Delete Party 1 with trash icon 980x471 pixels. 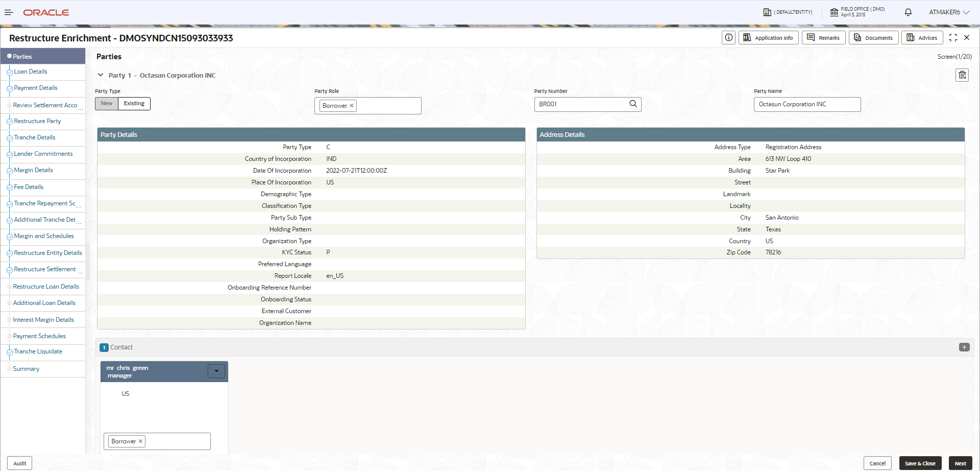pyautogui.click(x=962, y=75)
